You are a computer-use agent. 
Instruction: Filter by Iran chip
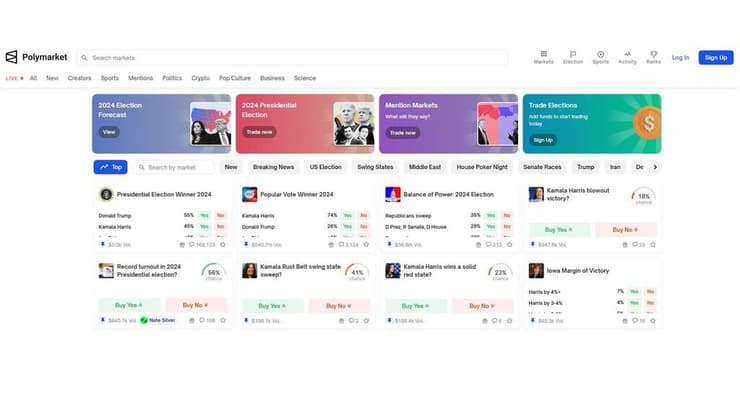click(615, 167)
